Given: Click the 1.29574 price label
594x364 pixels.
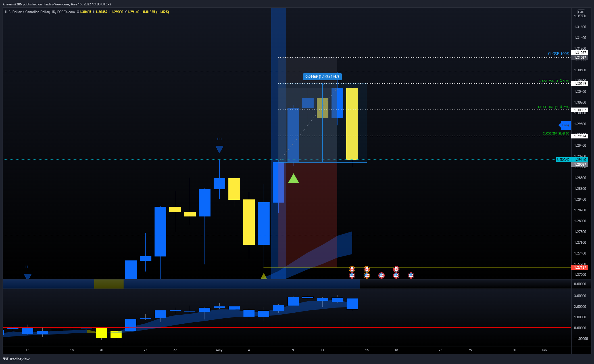Looking at the screenshot, I should [580, 136].
